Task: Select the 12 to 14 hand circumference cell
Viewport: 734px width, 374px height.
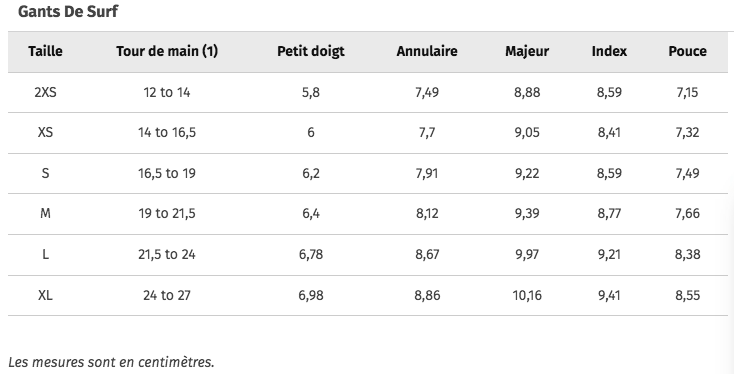Action: [167, 92]
